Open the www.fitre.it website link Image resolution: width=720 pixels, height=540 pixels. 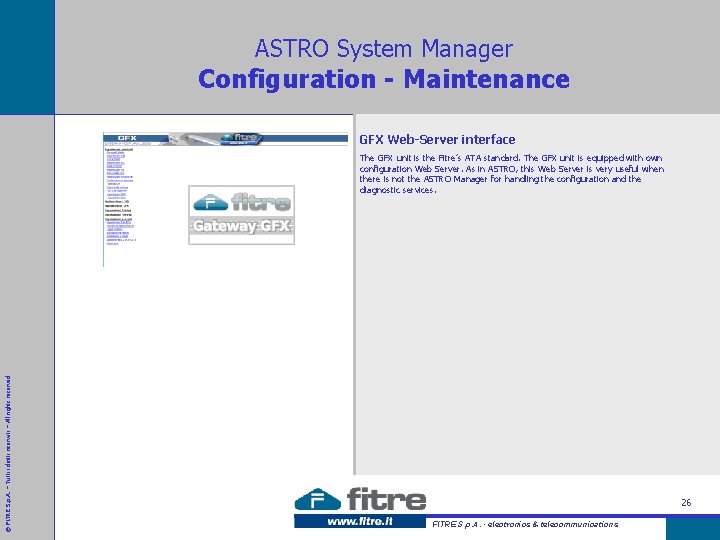point(360,522)
